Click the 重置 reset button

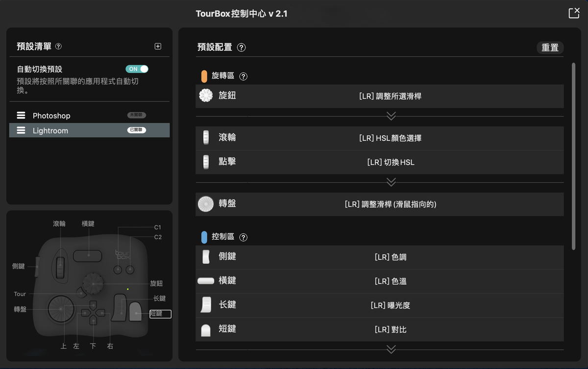(550, 47)
